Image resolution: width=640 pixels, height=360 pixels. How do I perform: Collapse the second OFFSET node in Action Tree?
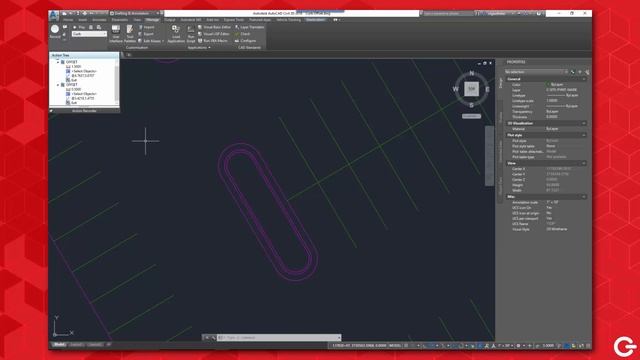58,85
